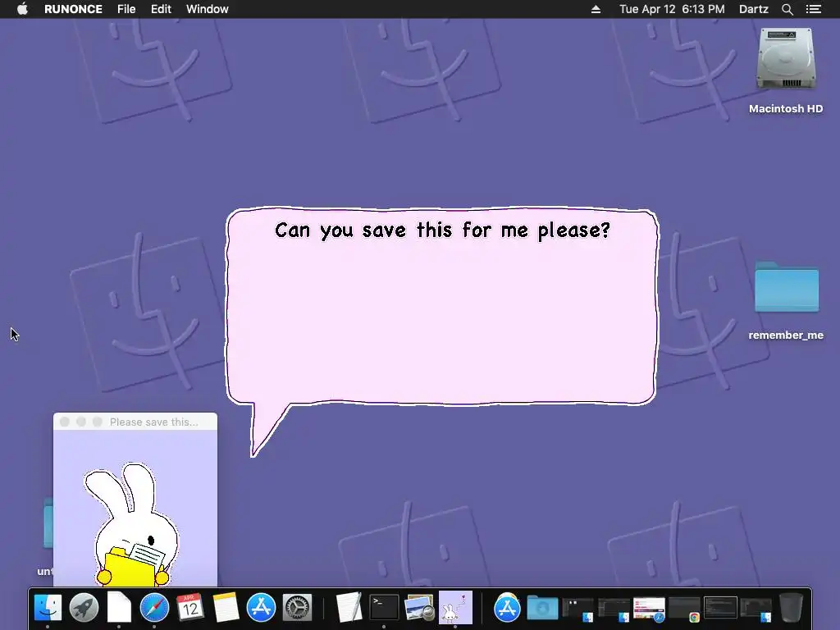Open Finder from the Dock

tap(48, 608)
